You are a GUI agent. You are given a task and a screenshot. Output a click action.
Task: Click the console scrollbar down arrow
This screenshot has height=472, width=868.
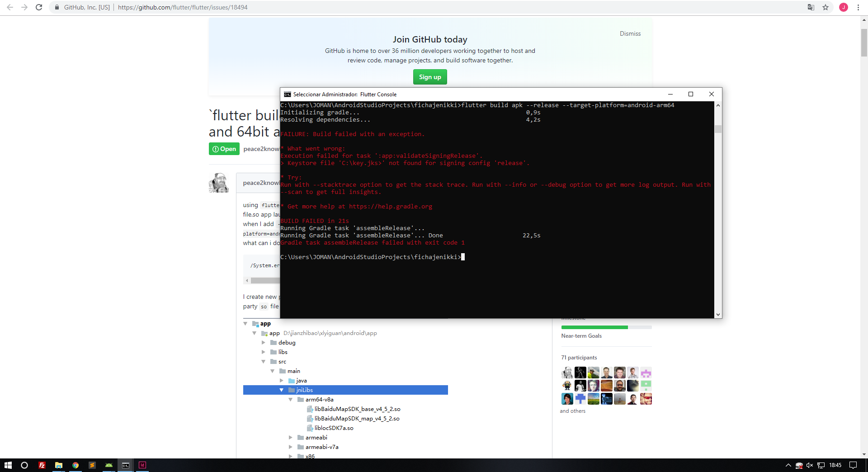[718, 315]
